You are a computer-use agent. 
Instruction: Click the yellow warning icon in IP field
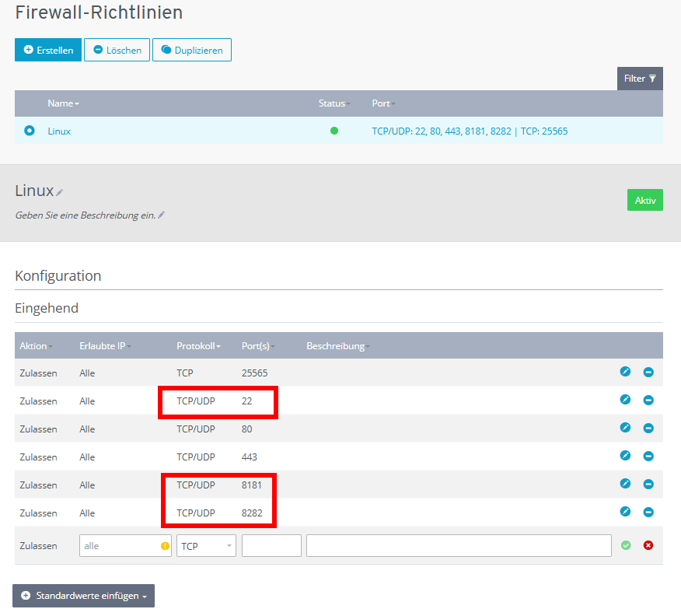tap(165, 546)
